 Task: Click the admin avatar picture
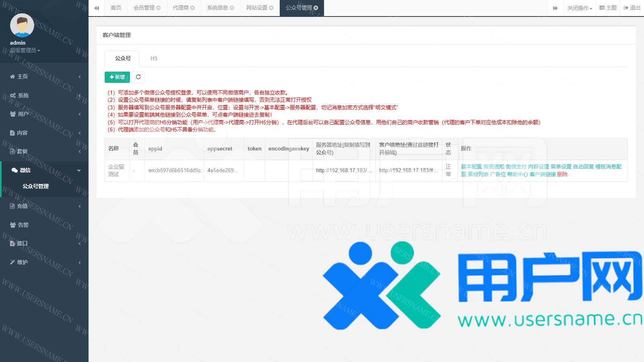22,25
